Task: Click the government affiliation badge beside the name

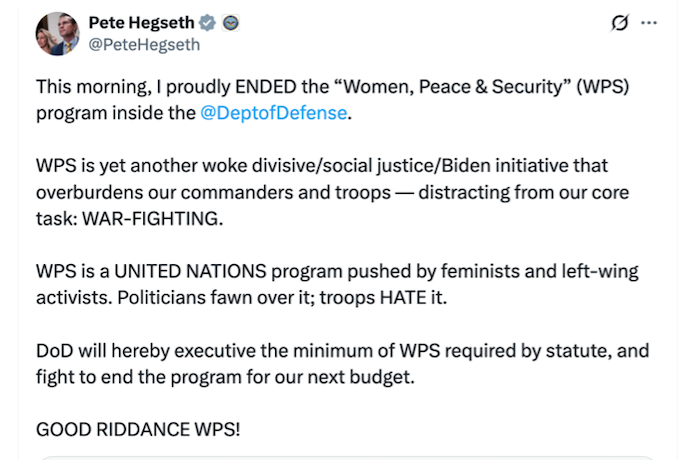Action: pyautogui.click(x=231, y=23)
